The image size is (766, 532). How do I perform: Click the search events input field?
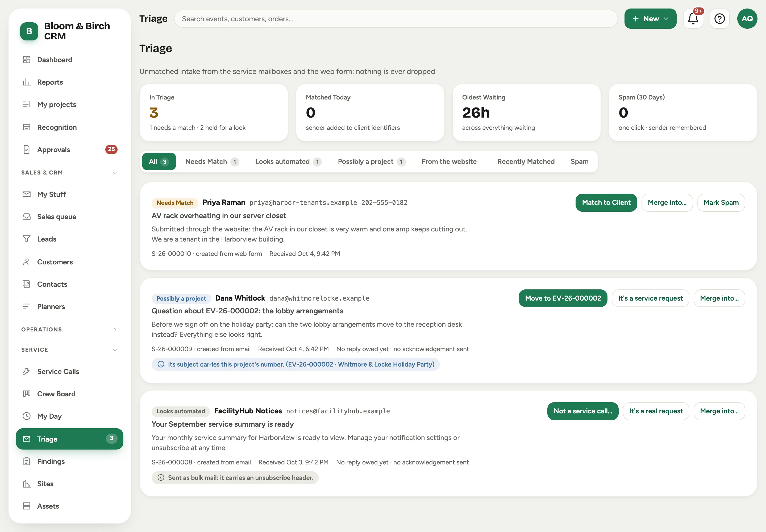tap(396, 19)
